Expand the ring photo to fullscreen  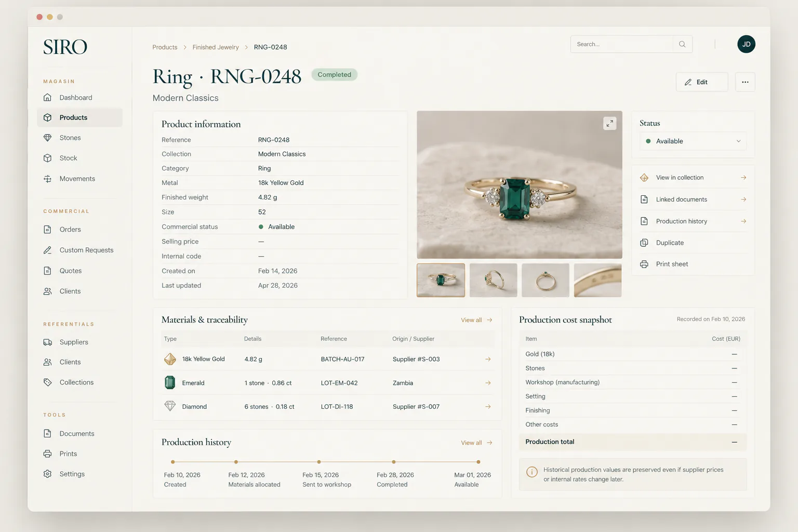click(610, 123)
